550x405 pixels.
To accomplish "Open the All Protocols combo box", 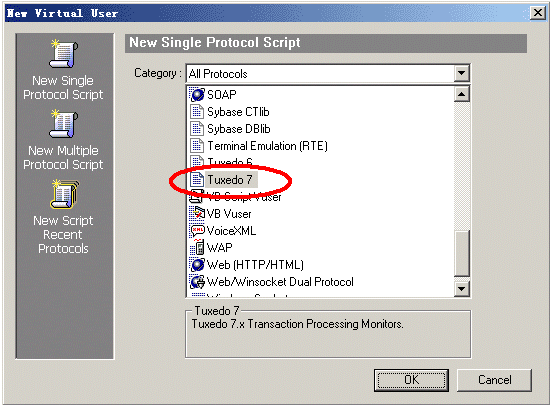I will pyautogui.click(x=328, y=74).
